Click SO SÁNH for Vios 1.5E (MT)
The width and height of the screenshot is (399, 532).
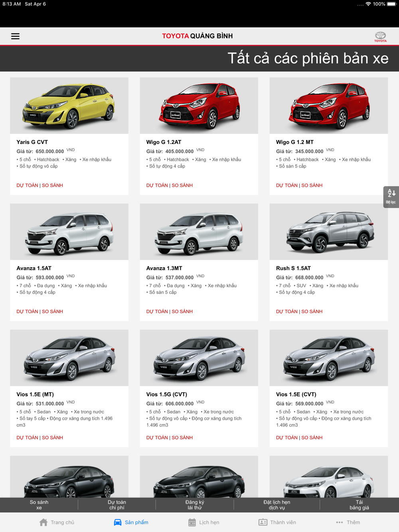pyautogui.click(x=53, y=437)
